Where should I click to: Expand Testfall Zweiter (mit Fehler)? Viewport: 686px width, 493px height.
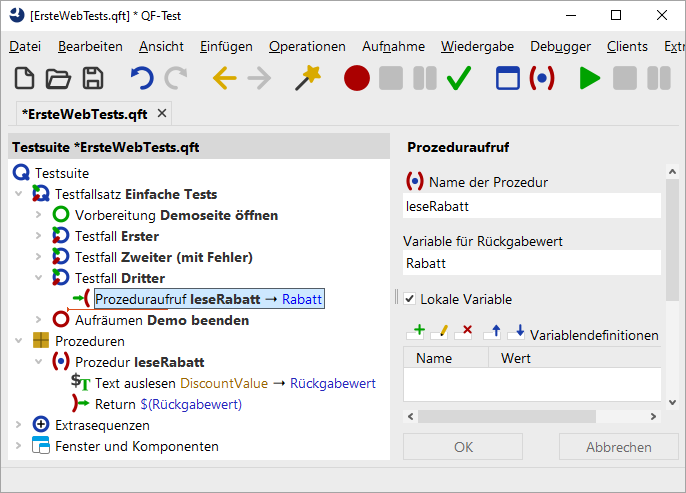(x=38, y=256)
